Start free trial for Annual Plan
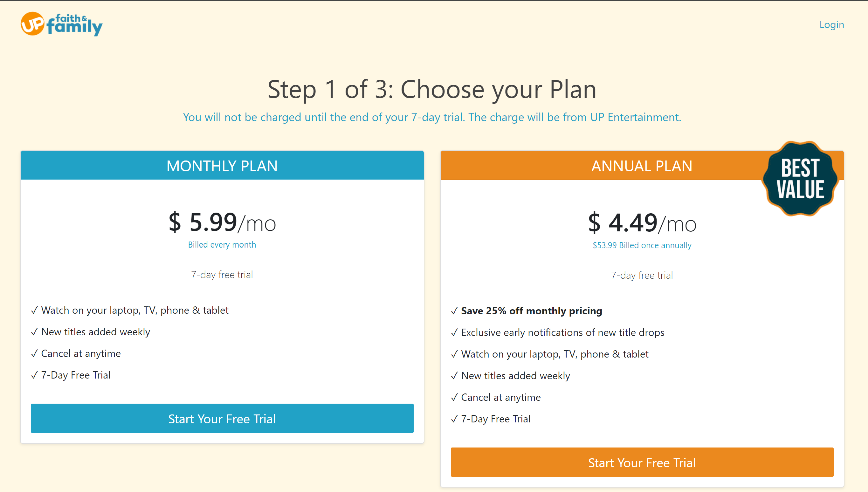Image resolution: width=868 pixels, height=492 pixels. pos(642,462)
